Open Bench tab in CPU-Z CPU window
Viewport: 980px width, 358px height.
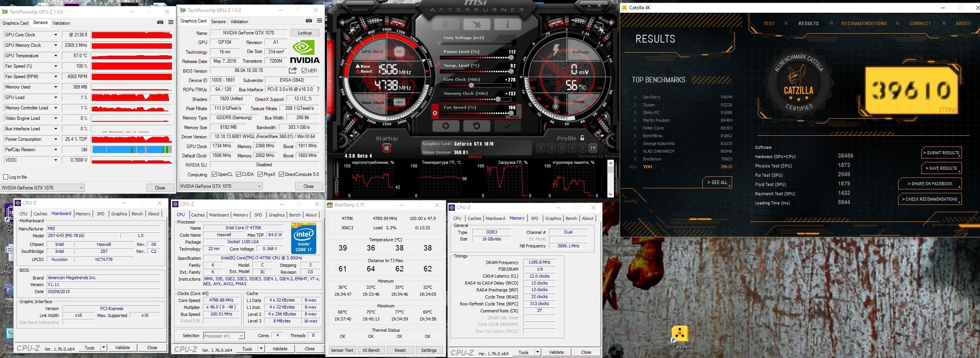click(295, 215)
